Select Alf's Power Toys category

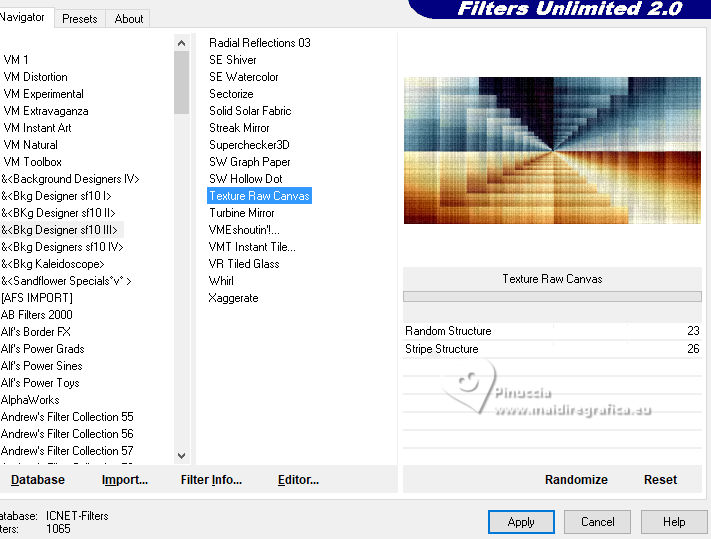(40, 383)
